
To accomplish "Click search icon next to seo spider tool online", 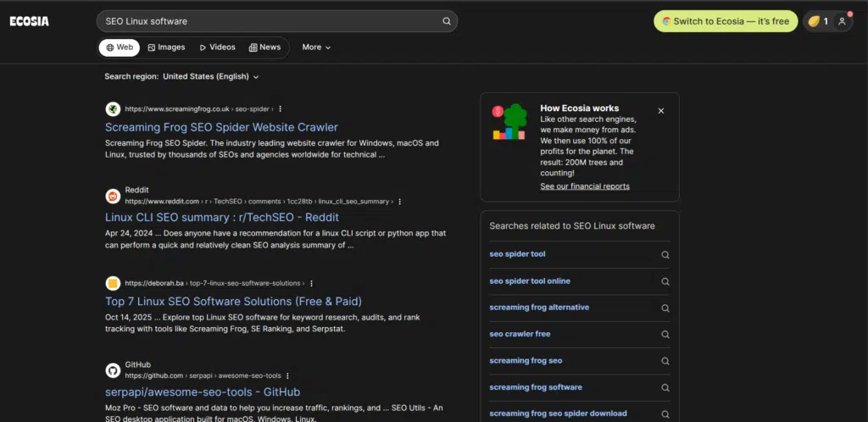I will [665, 281].
